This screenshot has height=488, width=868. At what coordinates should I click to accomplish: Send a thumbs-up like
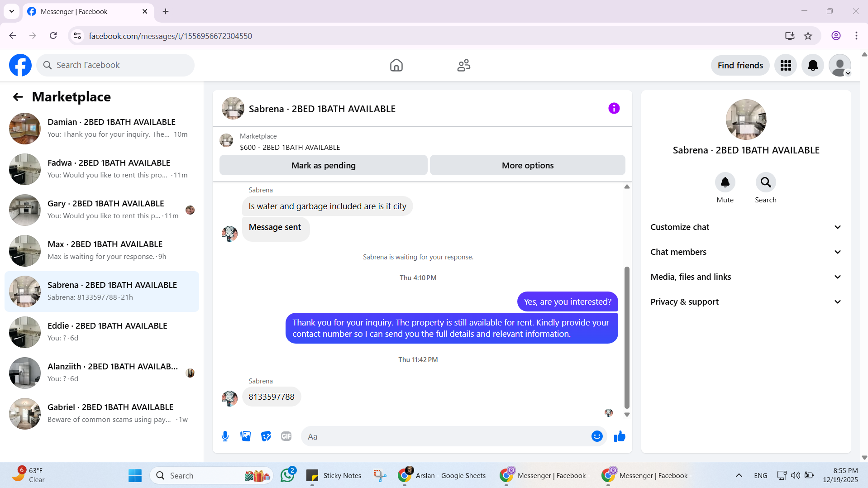tap(620, 436)
